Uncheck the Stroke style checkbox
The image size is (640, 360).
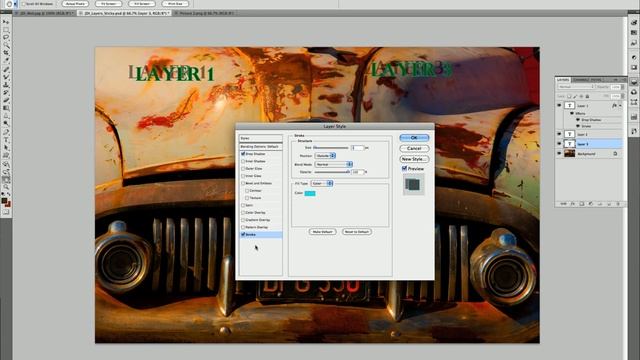(243, 235)
